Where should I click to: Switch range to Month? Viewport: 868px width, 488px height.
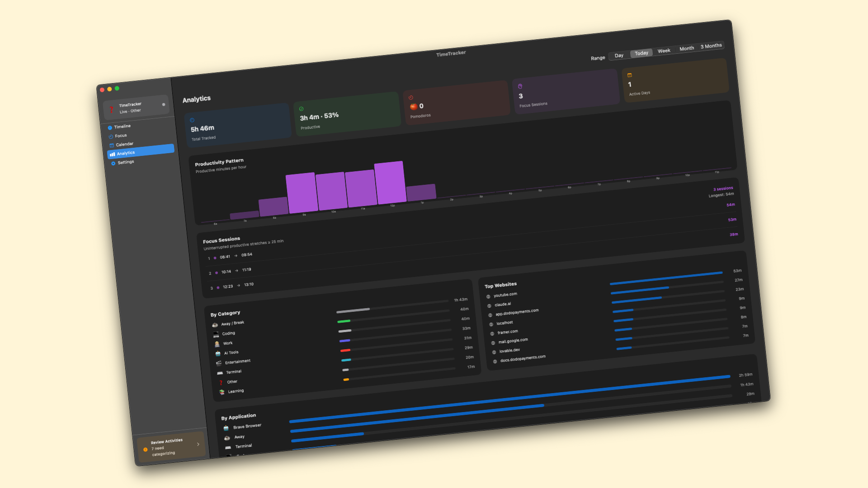(687, 48)
